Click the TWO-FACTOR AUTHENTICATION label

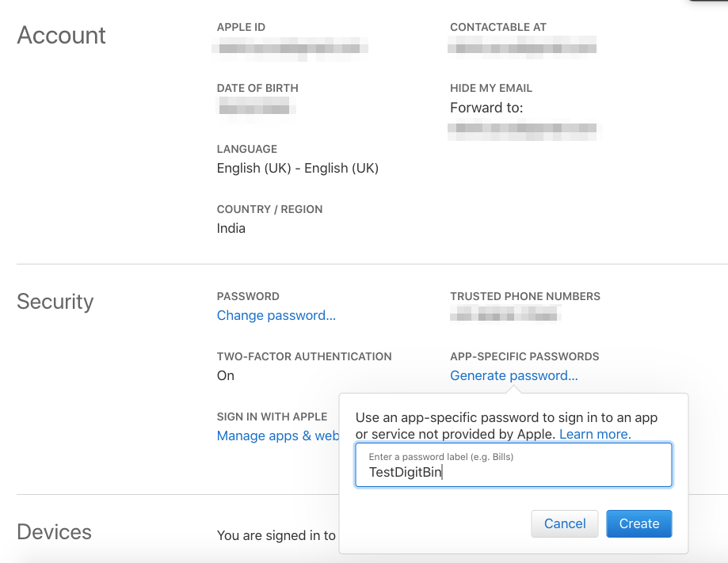304,356
